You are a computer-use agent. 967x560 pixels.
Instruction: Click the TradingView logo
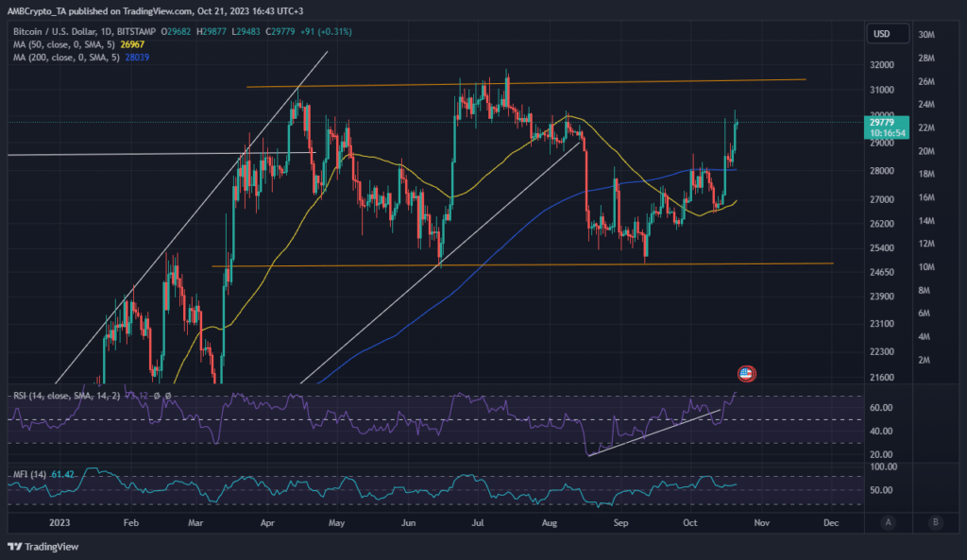pyautogui.click(x=40, y=547)
